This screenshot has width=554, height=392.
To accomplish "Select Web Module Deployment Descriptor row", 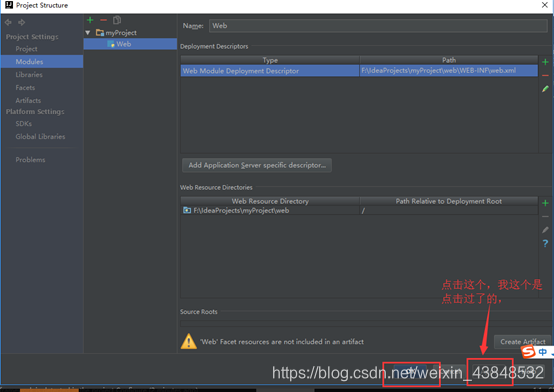I will 270,71.
